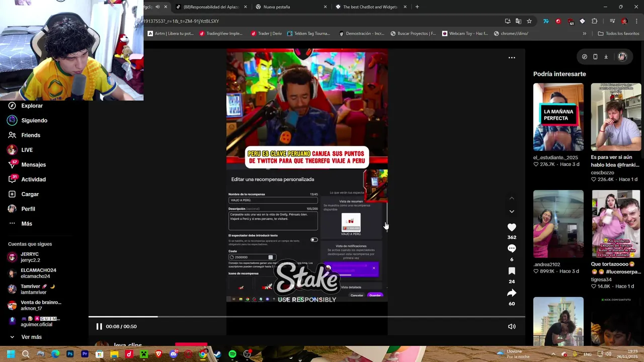Expand followed accounts with Ver más
This screenshot has height=362, width=644.
pos(25,337)
